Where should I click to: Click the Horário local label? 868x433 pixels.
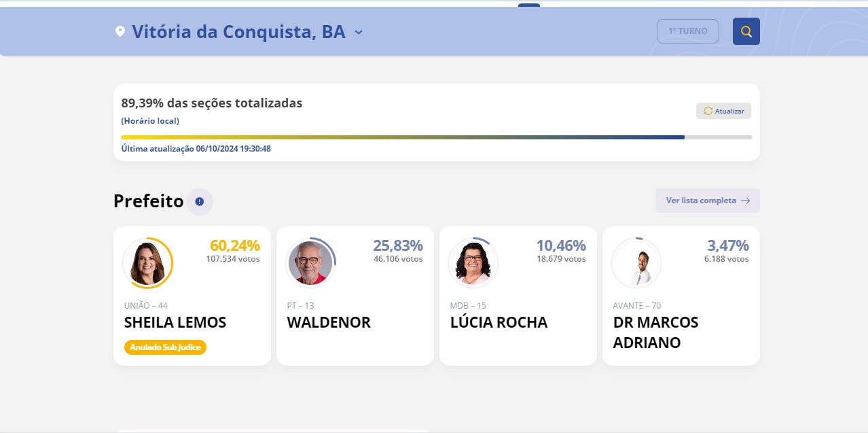[x=150, y=121]
